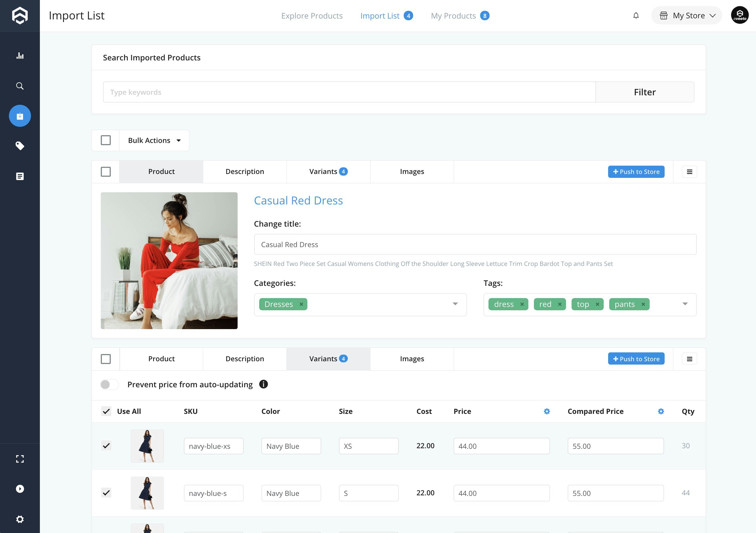The width and height of the screenshot is (756, 533).
Task: Click the Filter button
Action: click(644, 92)
